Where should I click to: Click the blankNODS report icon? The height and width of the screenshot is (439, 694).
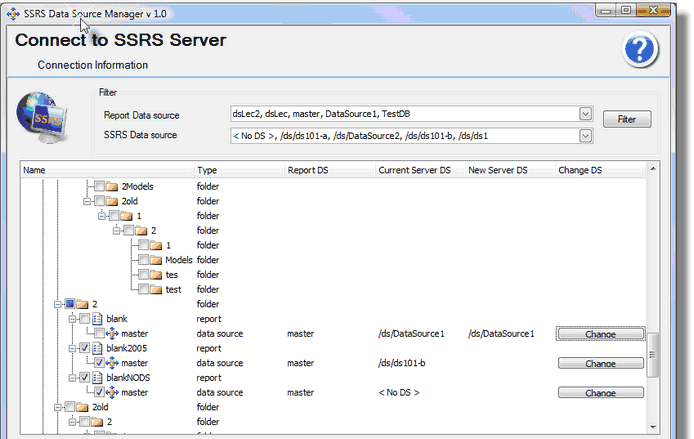point(97,378)
